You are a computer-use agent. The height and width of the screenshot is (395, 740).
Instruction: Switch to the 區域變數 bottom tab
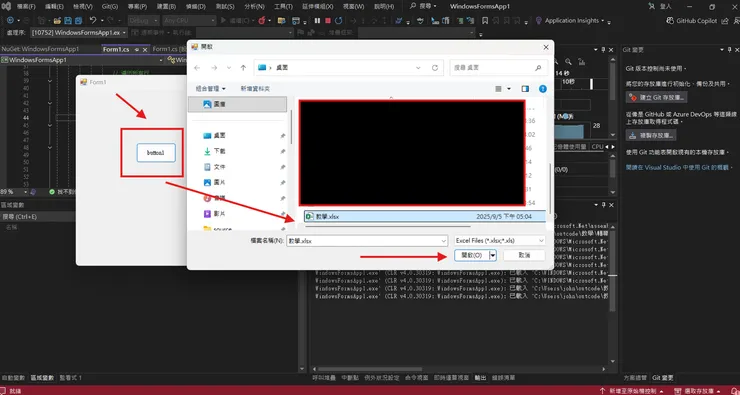(x=42, y=378)
